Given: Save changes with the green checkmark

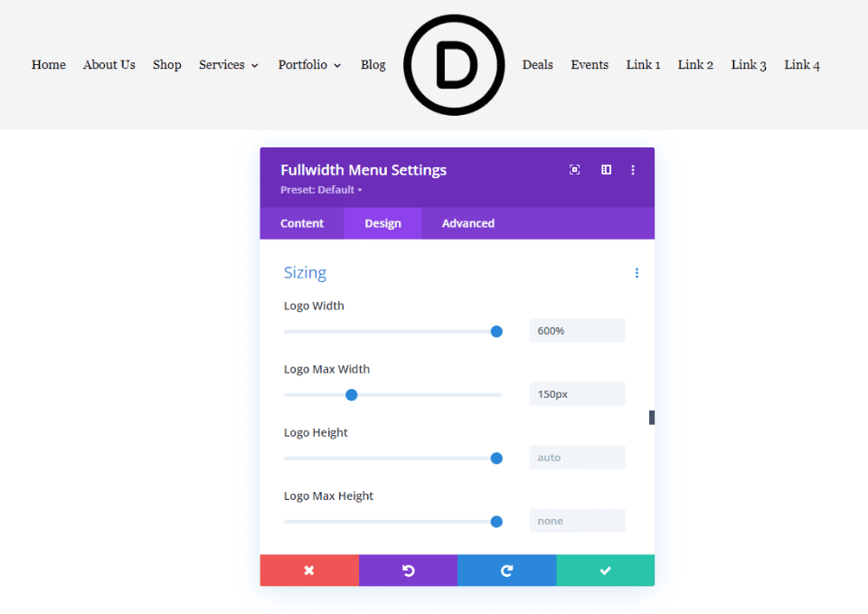Looking at the screenshot, I should point(605,571).
